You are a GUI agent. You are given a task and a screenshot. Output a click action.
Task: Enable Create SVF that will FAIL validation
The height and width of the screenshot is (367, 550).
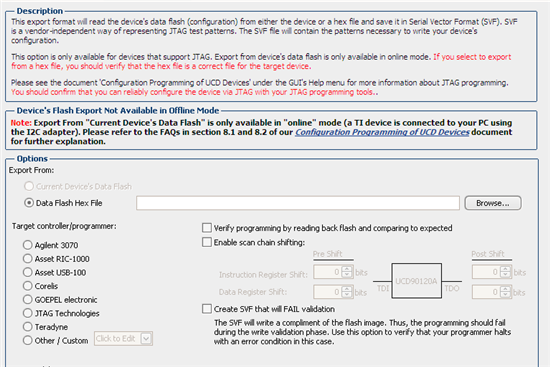click(207, 309)
